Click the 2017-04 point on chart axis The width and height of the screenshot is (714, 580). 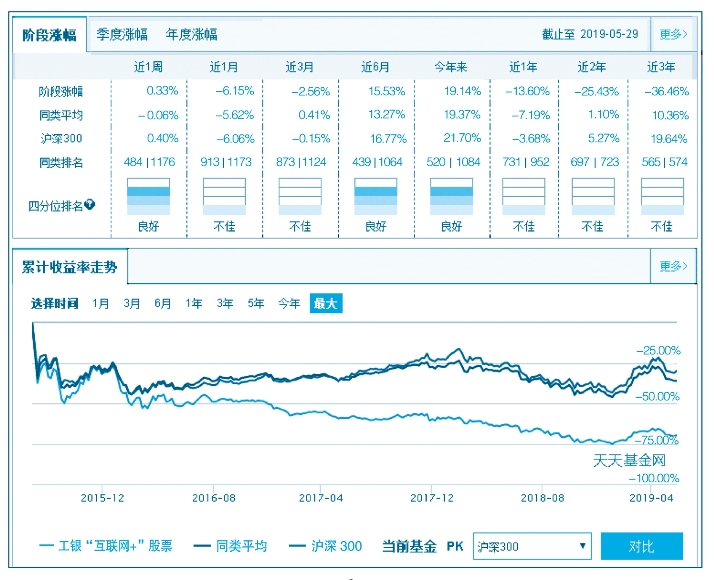[321, 496]
